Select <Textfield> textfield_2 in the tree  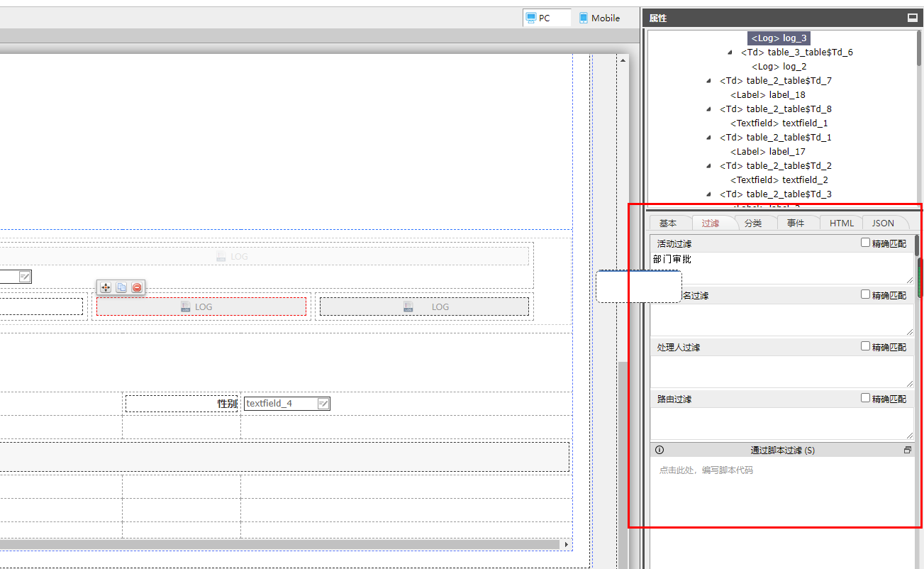(779, 180)
